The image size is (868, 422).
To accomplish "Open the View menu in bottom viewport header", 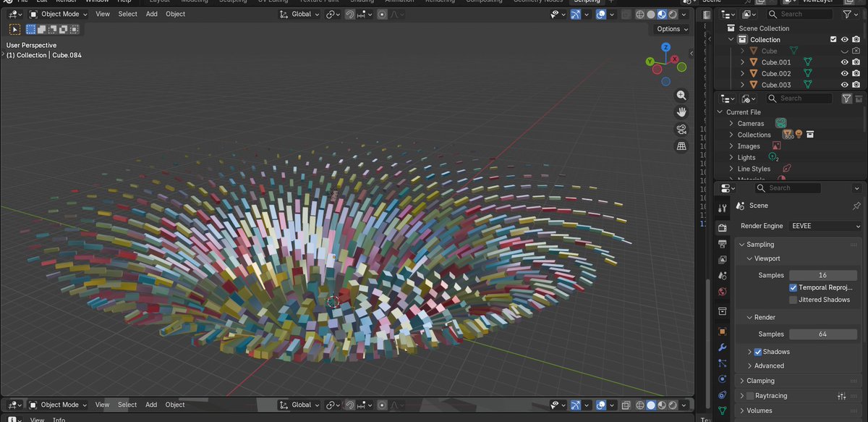I will click(103, 405).
